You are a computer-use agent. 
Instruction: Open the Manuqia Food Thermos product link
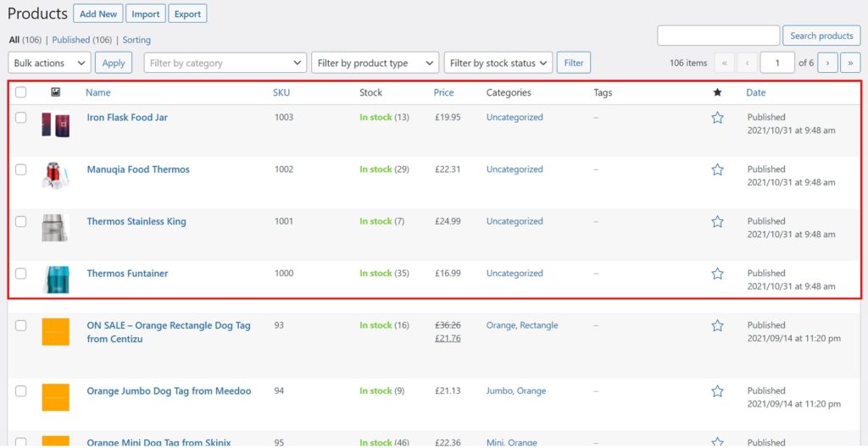pyautogui.click(x=138, y=169)
